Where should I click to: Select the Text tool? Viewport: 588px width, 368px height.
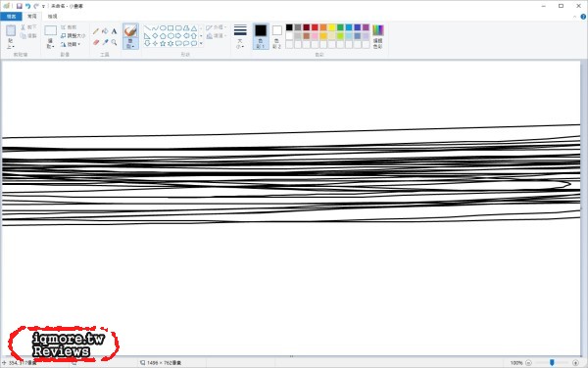click(x=114, y=31)
